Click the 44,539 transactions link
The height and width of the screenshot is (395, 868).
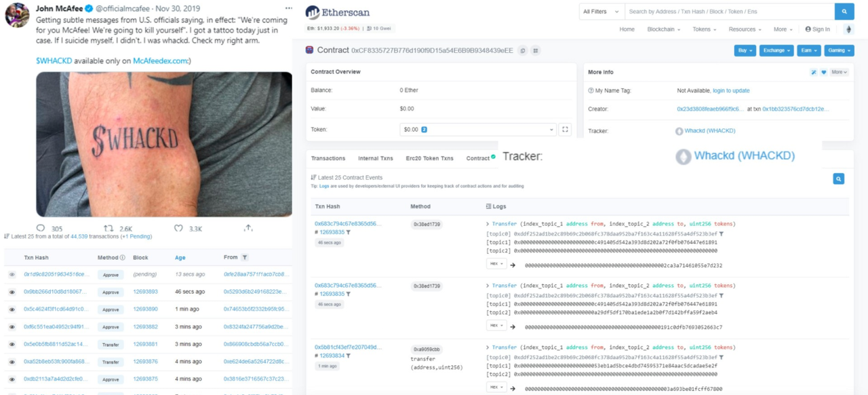pyautogui.click(x=79, y=236)
